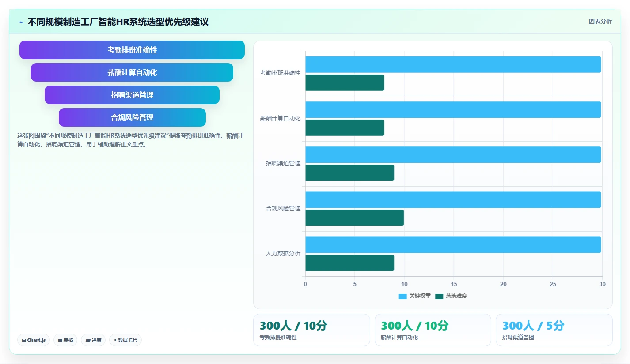Click the blue bar for 合规风险管理

pos(453,199)
